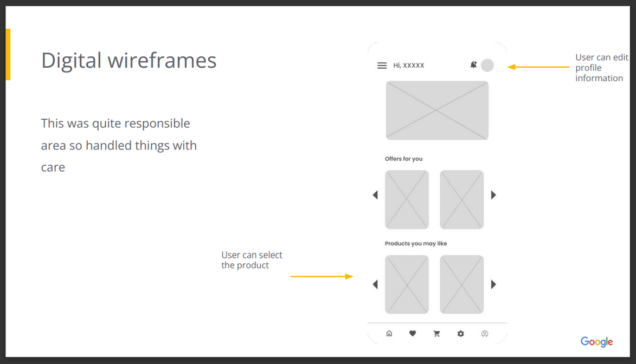Click right arrow of Products you may like
The image size is (636, 364).
coord(493,284)
